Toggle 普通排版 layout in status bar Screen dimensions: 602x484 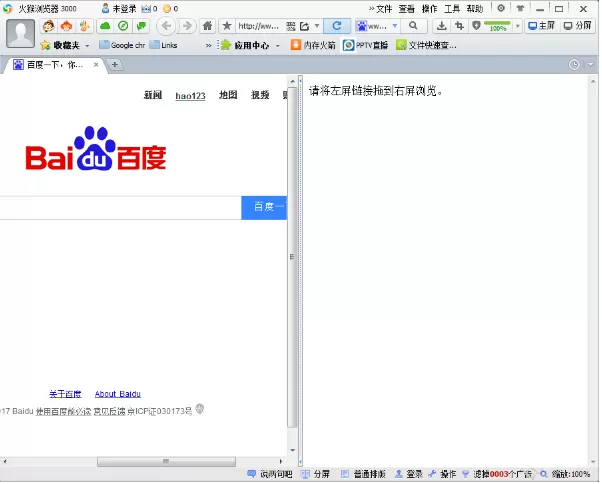pos(363,474)
